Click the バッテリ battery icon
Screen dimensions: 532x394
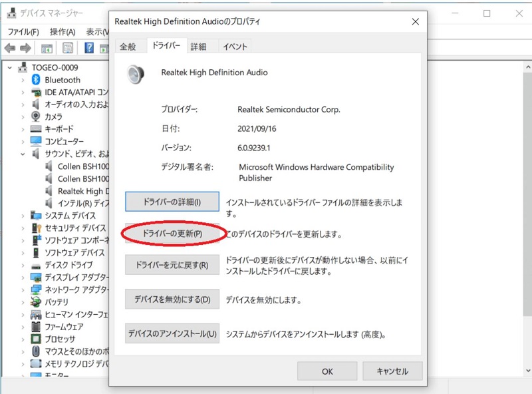click(36, 301)
